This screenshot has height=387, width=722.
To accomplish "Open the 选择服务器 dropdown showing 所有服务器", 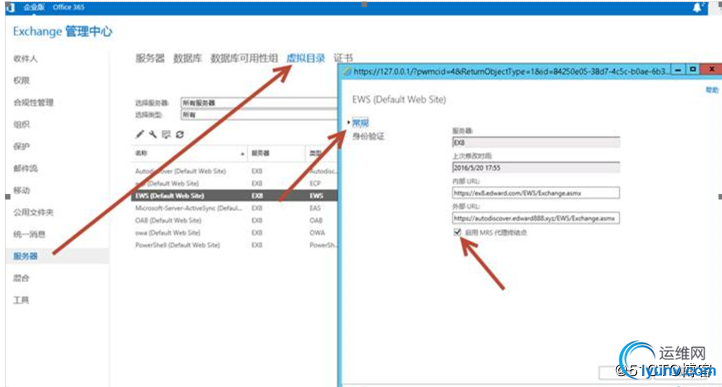I will (x=259, y=103).
